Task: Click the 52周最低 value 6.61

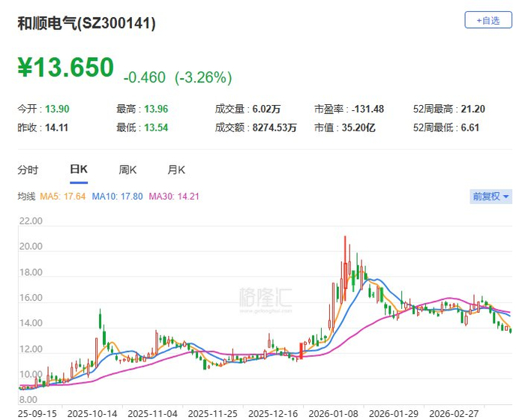Action: 469,127
